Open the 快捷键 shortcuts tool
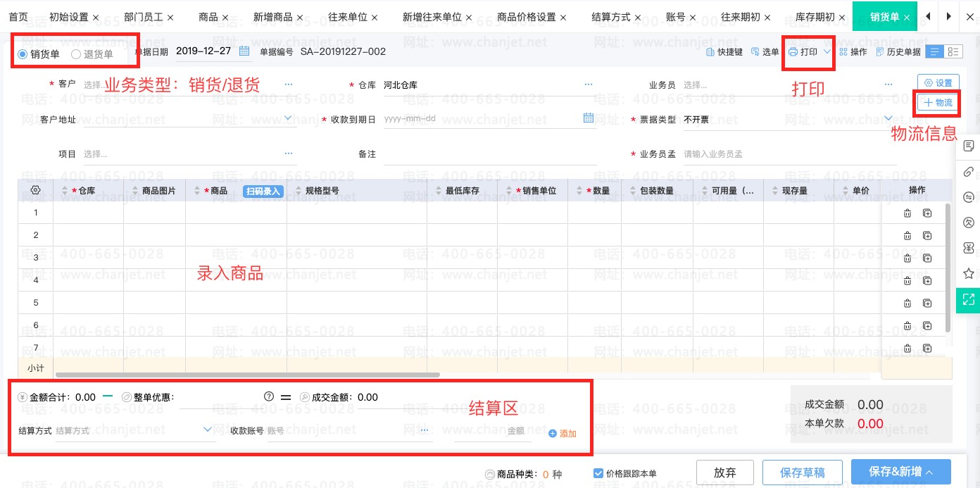 click(x=724, y=52)
